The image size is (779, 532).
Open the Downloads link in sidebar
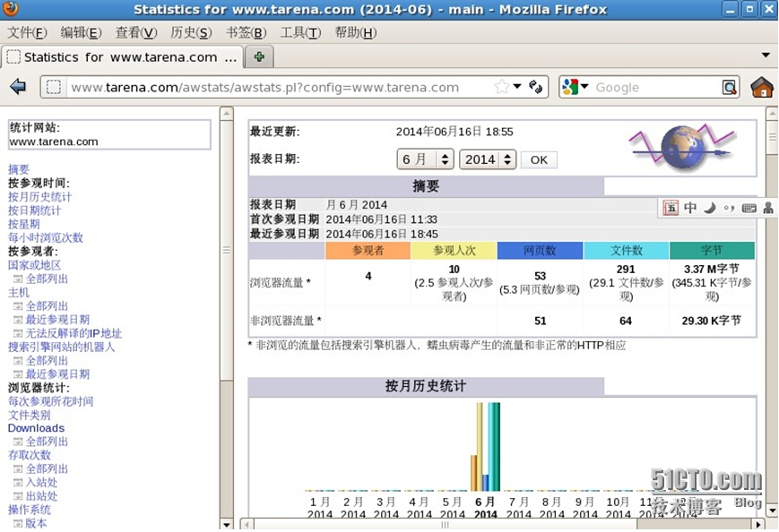point(36,428)
